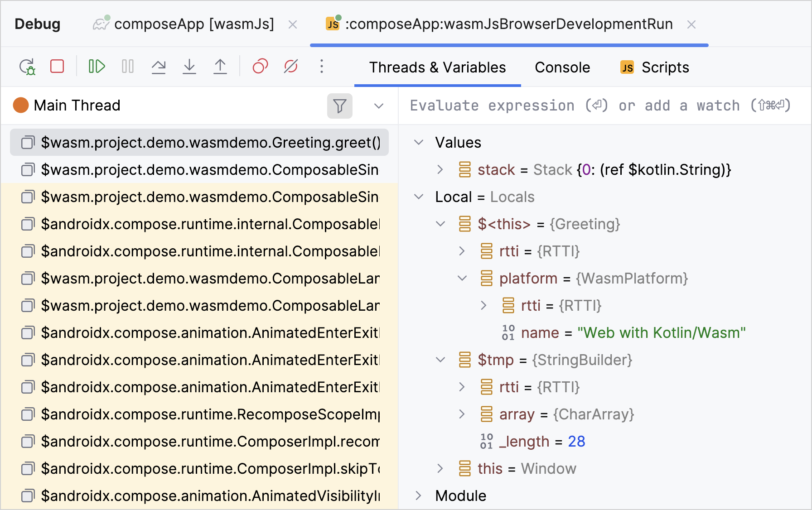This screenshot has height=510, width=812.
Task: Resume program execution
Action: pos(97,67)
